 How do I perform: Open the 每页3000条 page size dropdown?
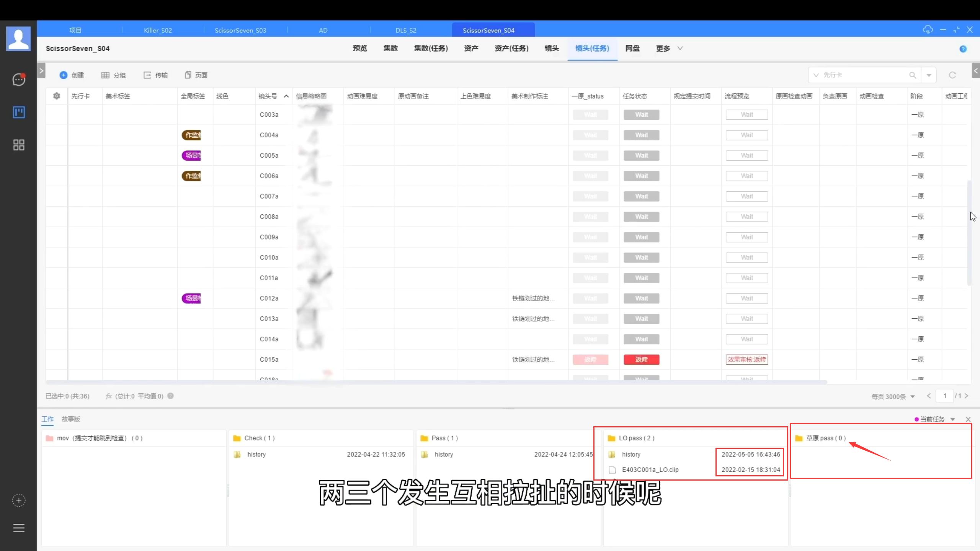892,396
